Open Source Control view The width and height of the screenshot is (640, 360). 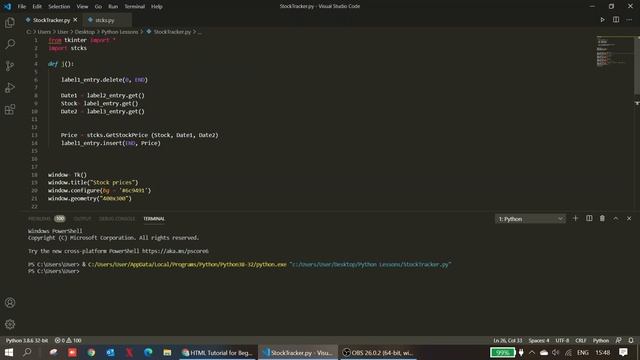click(10, 66)
